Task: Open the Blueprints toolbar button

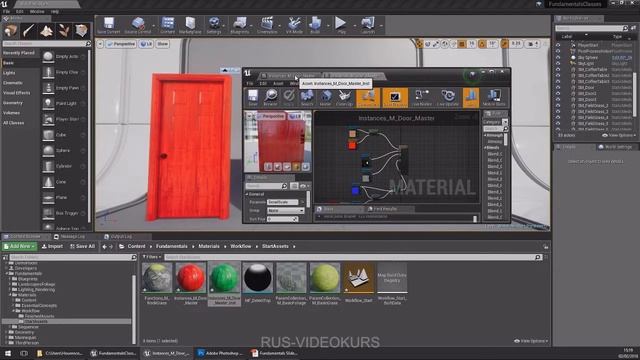Action: tap(240, 25)
